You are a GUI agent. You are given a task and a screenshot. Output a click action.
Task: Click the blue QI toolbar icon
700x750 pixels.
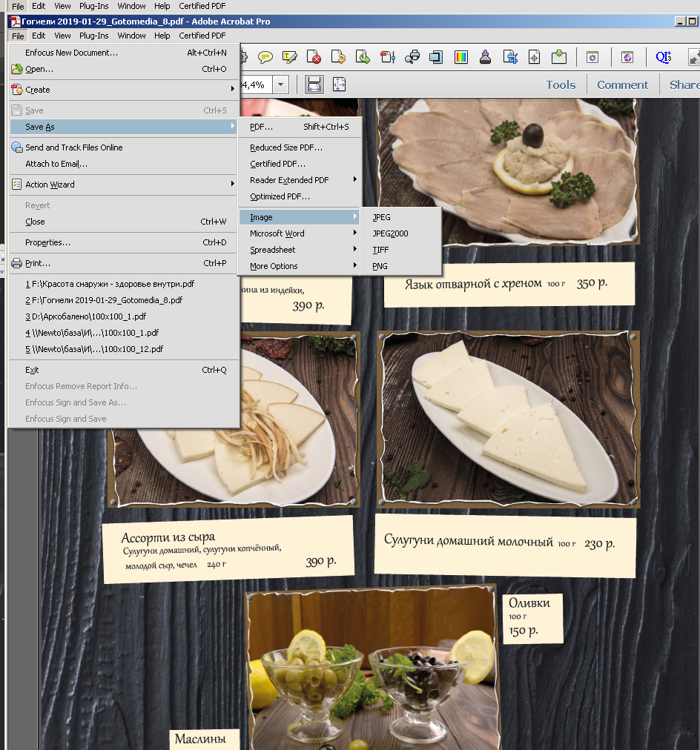662,57
